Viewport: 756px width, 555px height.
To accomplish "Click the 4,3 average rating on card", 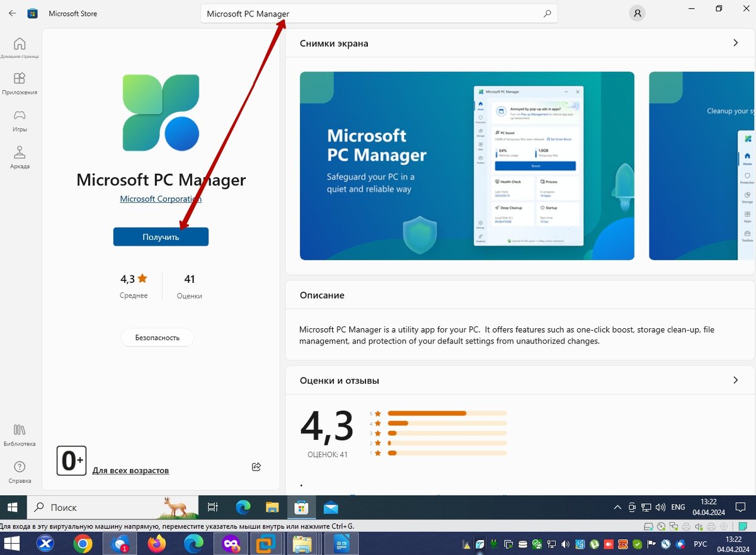I will (x=134, y=278).
